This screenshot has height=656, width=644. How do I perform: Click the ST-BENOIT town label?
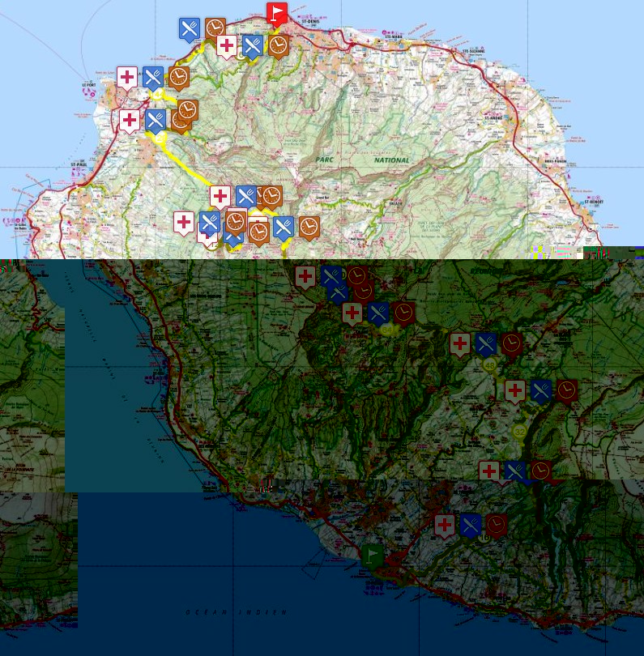(x=594, y=201)
